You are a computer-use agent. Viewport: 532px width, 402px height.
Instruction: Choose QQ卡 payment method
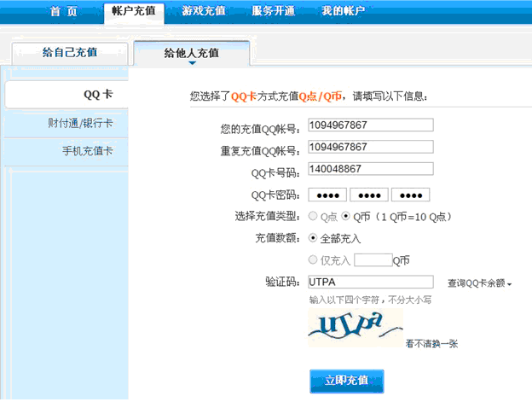(x=66, y=95)
